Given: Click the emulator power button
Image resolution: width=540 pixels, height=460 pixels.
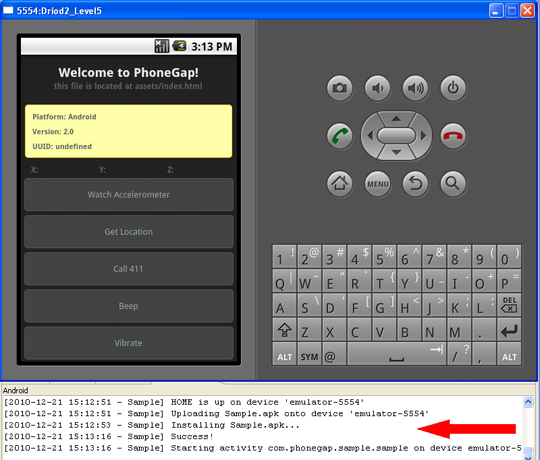Looking at the screenshot, I should (453, 88).
